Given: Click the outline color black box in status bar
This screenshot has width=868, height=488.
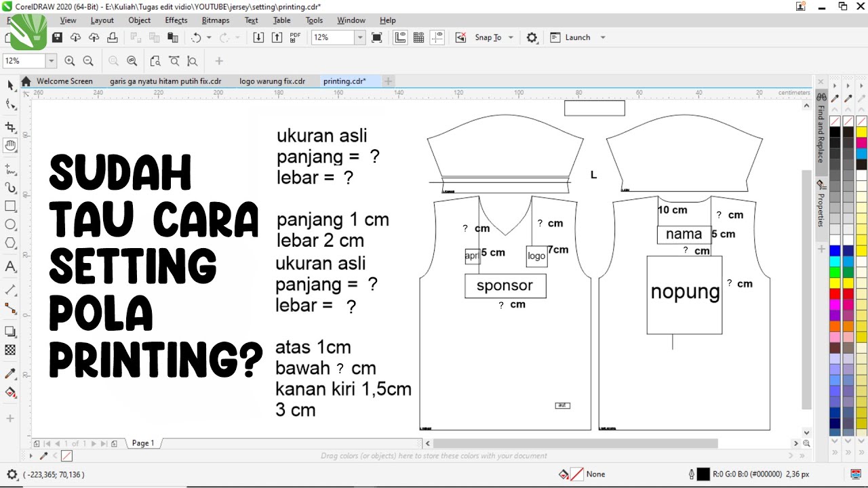Looking at the screenshot, I should coord(703,474).
